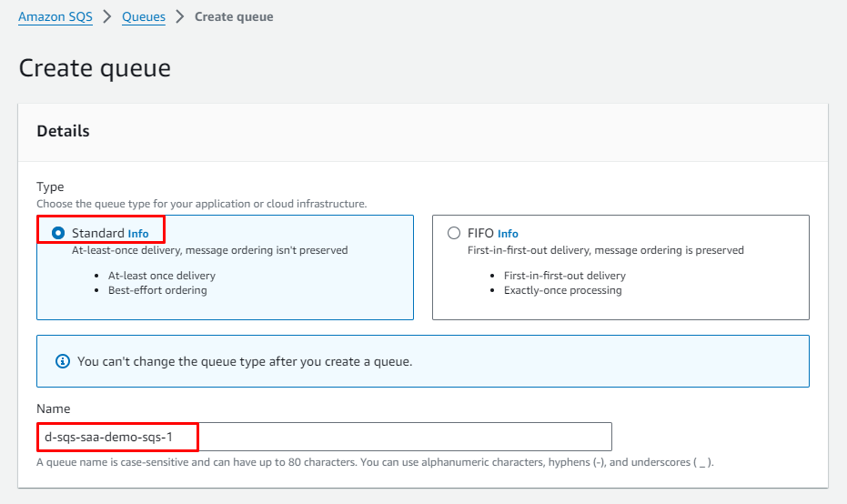Click the chevron after Amazon SQS breadcrumb
The width and height of the screenshot is (847, 504).
(107, 16)
